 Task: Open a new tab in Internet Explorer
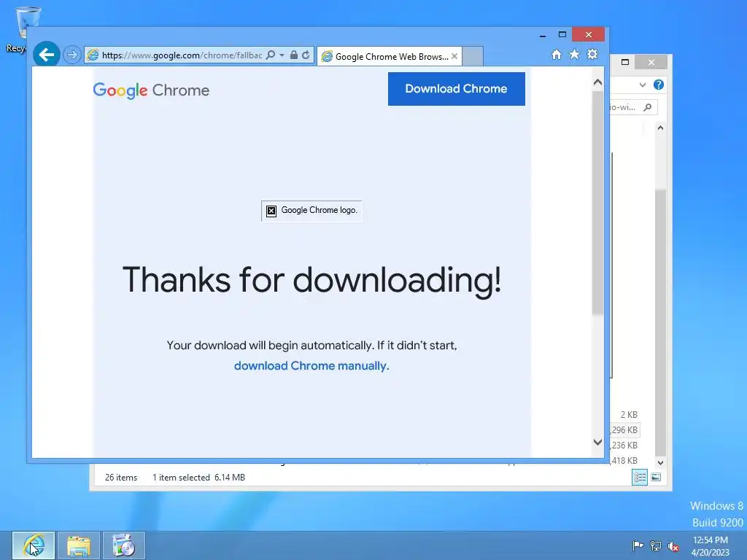point(473,56)
